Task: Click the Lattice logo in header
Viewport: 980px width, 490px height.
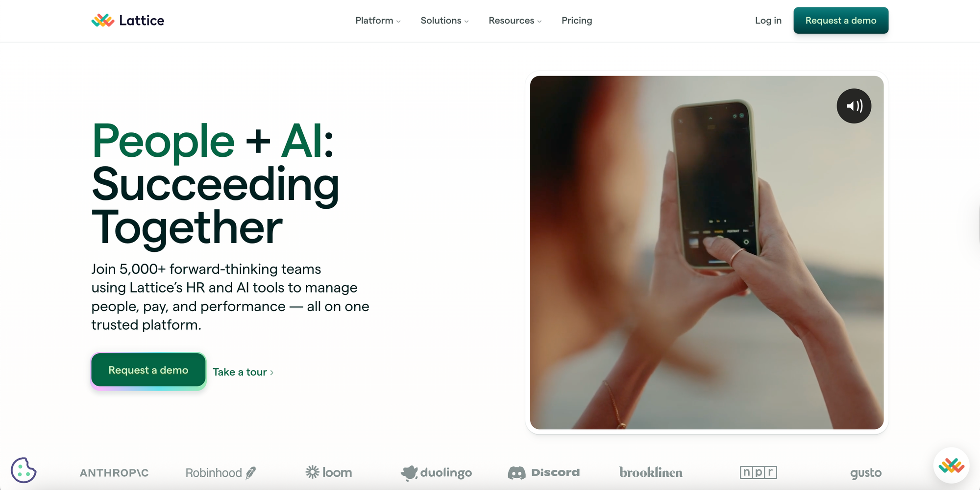Action: click(128, 21)
